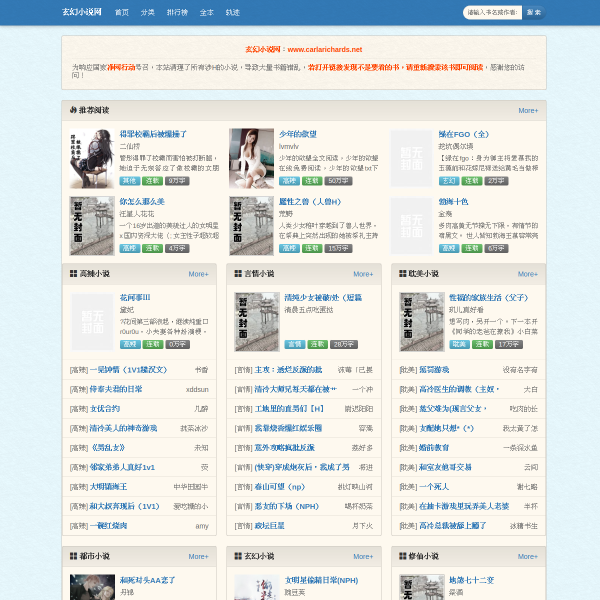Open More+ in the 玄幻小说 section
Viewport: 600px width, 600px height.
[x=363, y=556]
